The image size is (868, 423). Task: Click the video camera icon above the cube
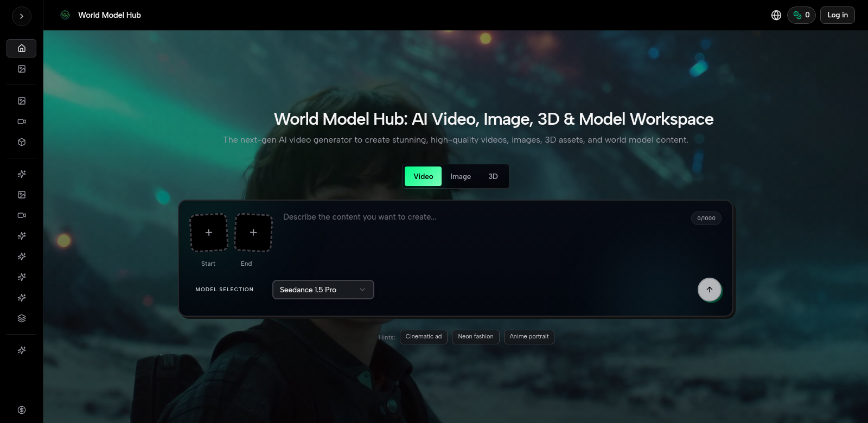click(22, 121)
